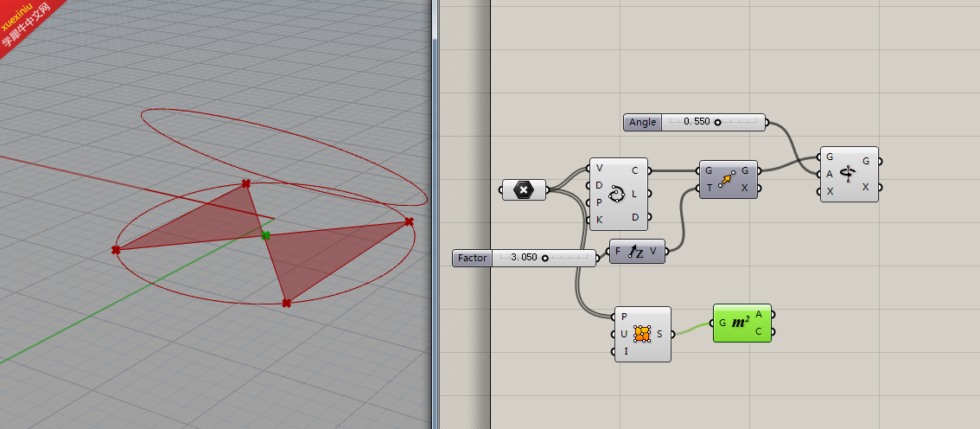Click the Circle component spiral icon
The height and width of the screenshot is (429, 980).
coord(616,194)
